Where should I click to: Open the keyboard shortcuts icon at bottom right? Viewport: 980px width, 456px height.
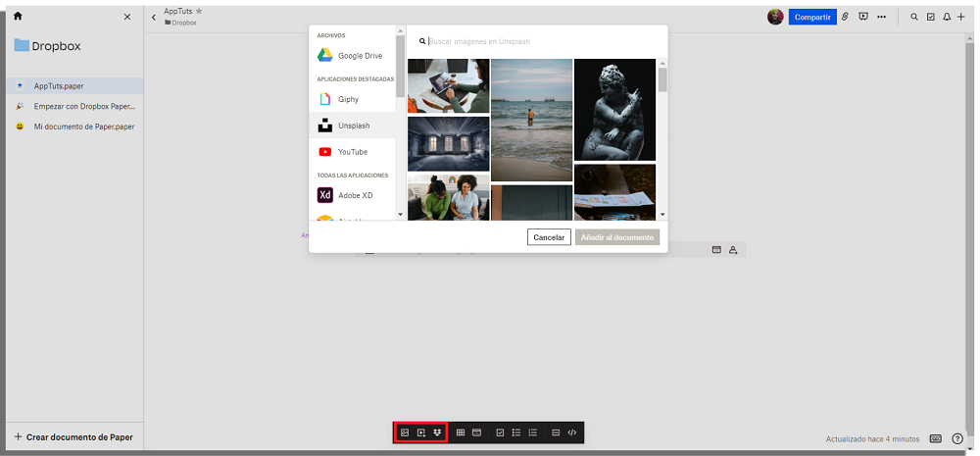tap(936, 438)
